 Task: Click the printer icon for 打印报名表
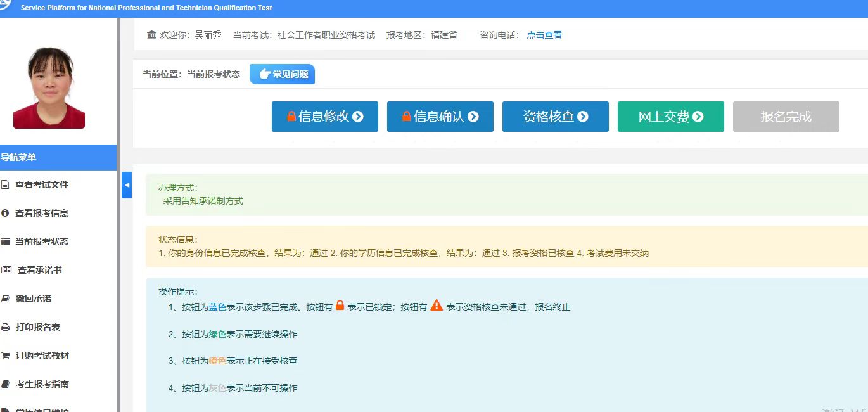click(x=6, y=328)
